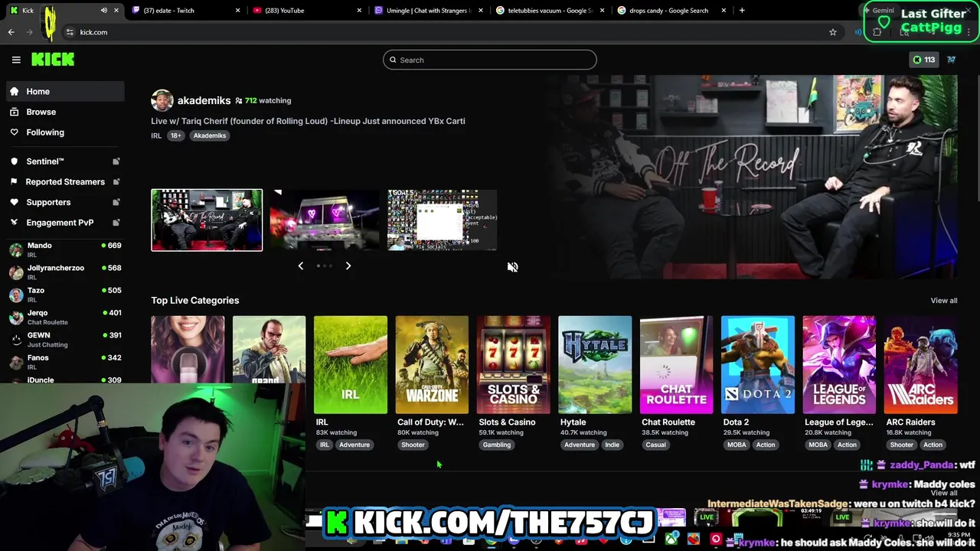Click the Casual tag under Chat Roulette
The image size is (980, 551).
point(655,445)
